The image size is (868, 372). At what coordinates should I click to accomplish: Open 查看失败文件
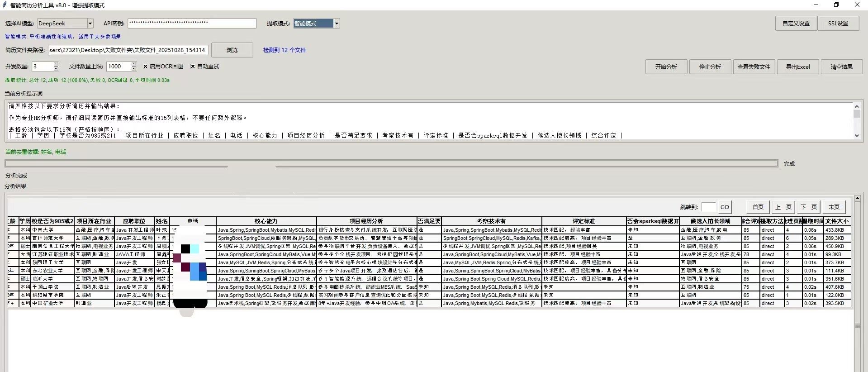click(x=754, y=67)
